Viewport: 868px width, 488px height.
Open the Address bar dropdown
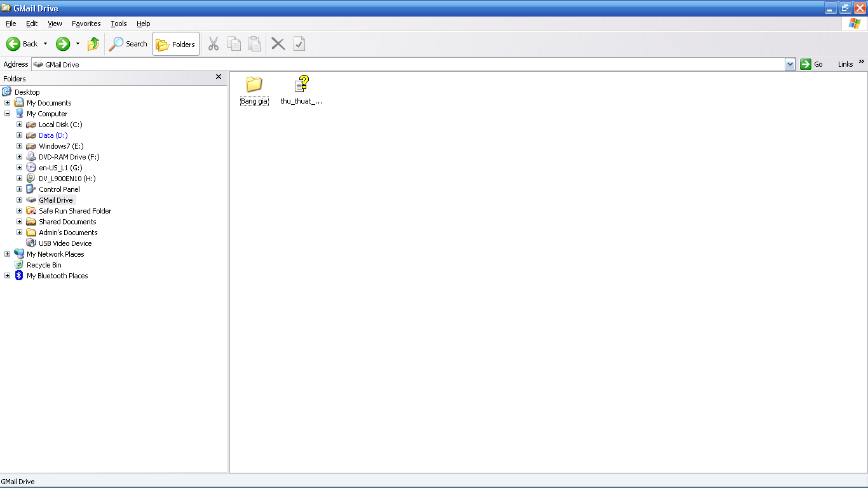(x=790, y=64)
